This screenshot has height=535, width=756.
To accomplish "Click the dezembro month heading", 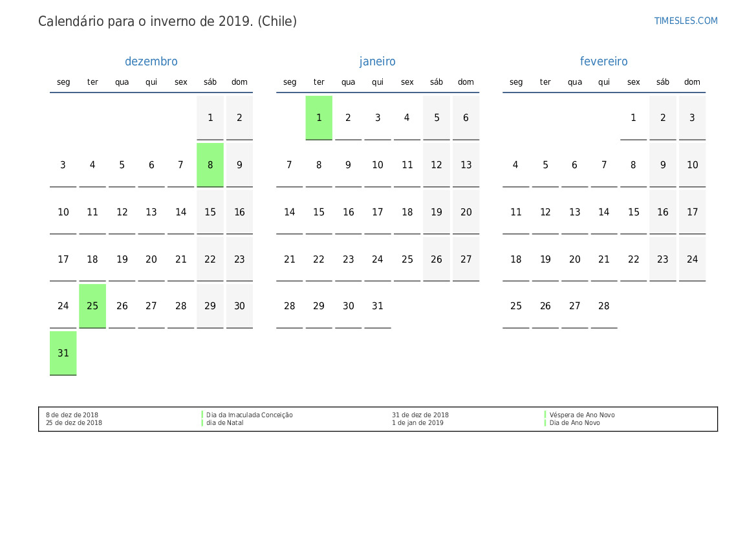I will pos(151,61).
